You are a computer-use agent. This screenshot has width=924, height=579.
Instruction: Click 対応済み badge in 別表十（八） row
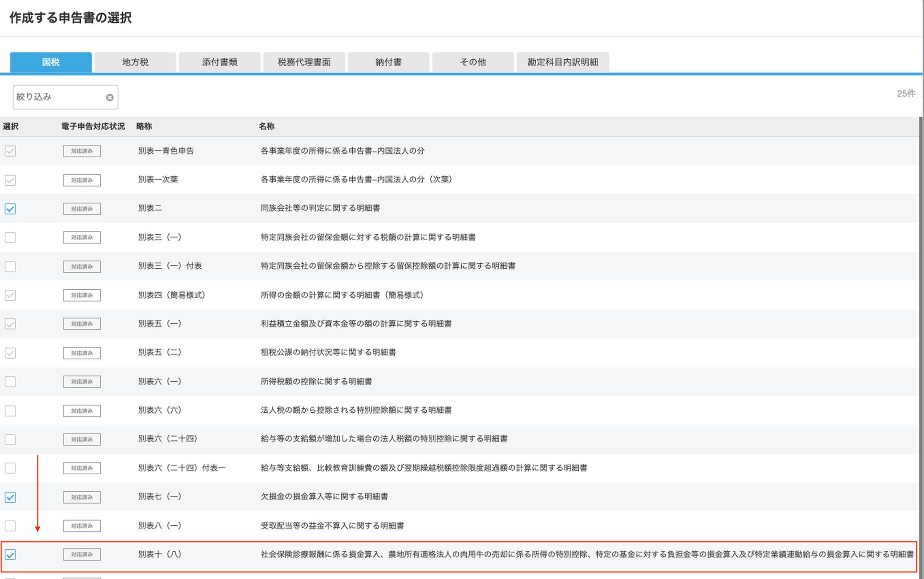pyautogui.click(x=82, y=554)
